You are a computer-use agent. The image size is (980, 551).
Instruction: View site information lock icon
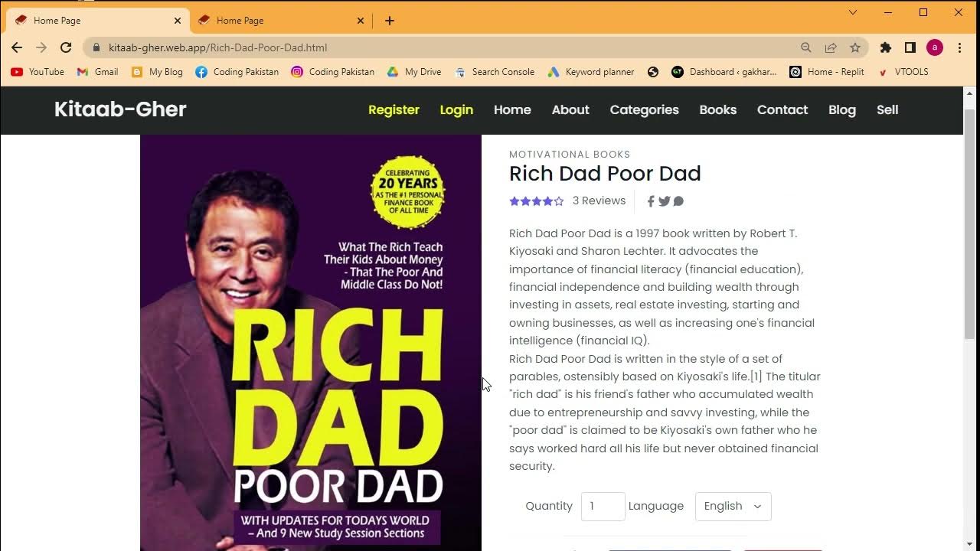pos(96,47)
